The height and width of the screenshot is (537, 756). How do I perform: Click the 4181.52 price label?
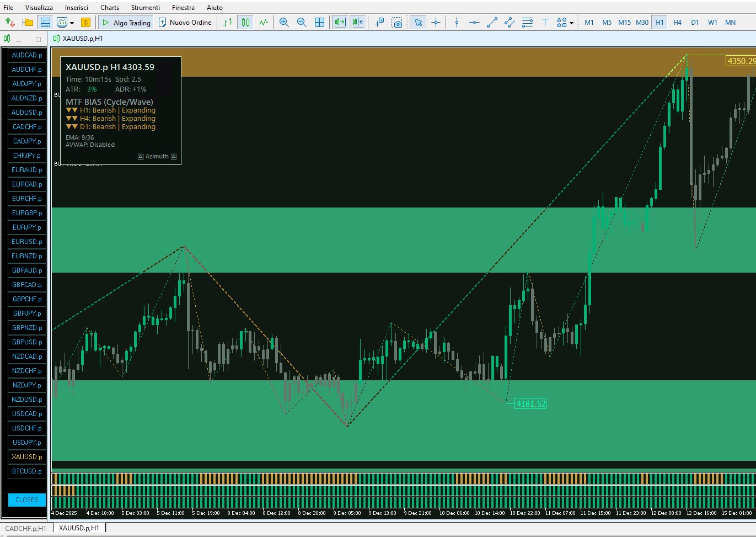[530, 404]
